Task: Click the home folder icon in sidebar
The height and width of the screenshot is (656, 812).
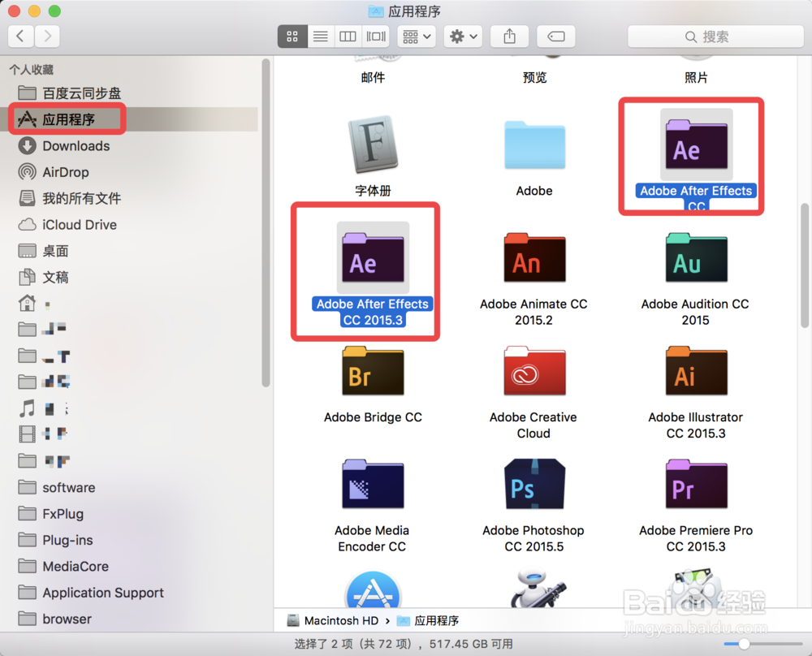Action: pos(27,303)
